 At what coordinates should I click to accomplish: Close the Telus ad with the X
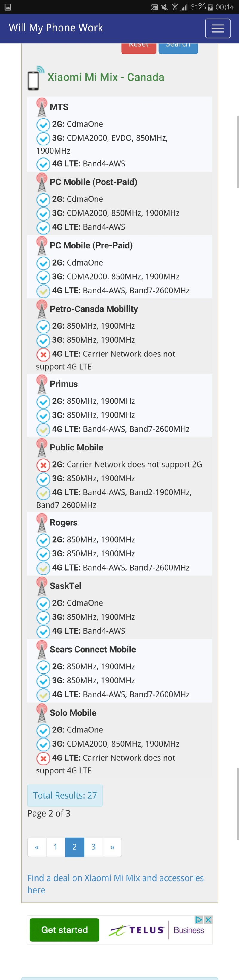(x=208, y=920)
